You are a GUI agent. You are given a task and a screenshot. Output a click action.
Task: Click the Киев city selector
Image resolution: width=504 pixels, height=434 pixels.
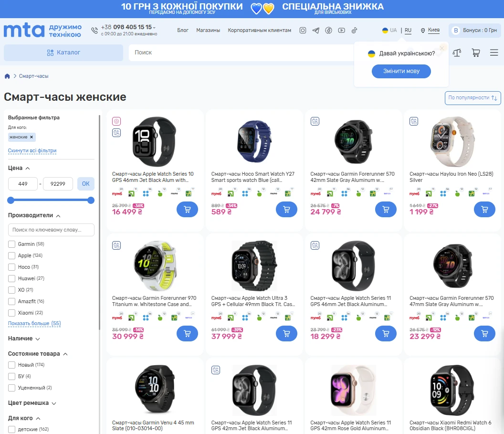(x=434, y=30)
